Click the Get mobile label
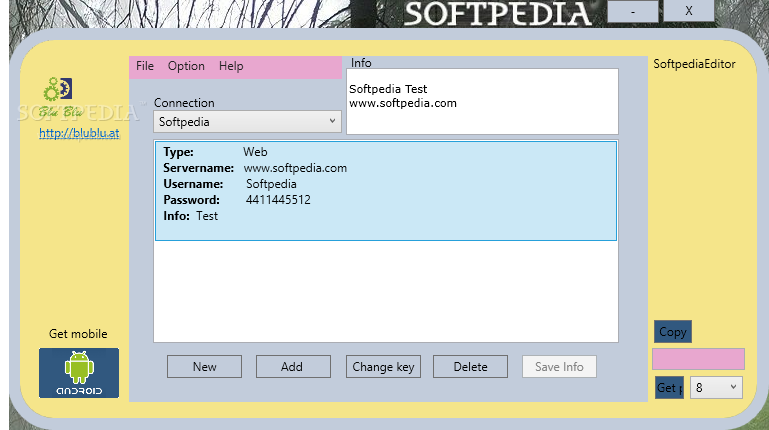 pyautogui.click(x=78, y=334)
